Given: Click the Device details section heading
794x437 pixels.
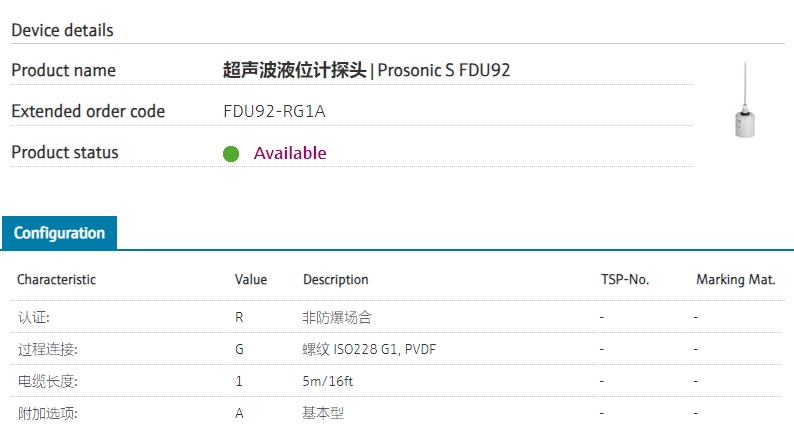Looking at the screenshot, I should pyautogui.click(x=62, y=30).
